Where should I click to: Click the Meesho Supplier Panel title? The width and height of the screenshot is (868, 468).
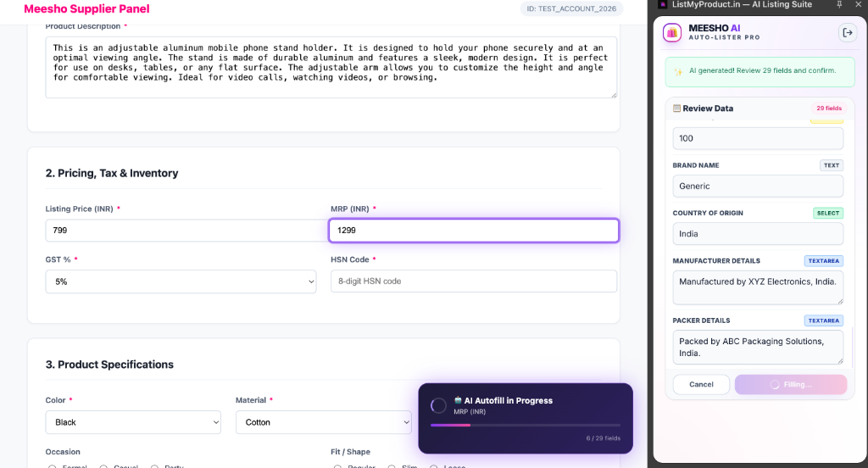click(86, 8)
